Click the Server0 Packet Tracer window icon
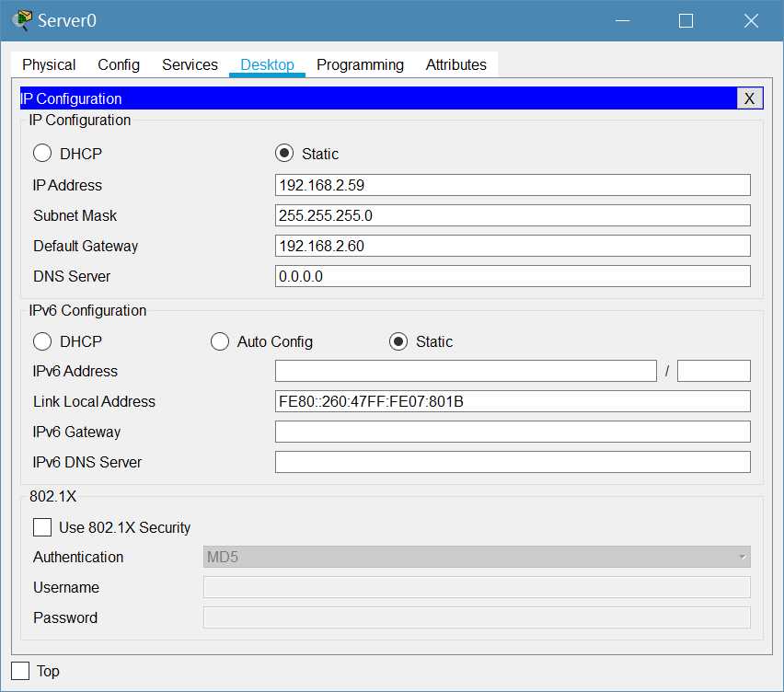 point(22,20)
